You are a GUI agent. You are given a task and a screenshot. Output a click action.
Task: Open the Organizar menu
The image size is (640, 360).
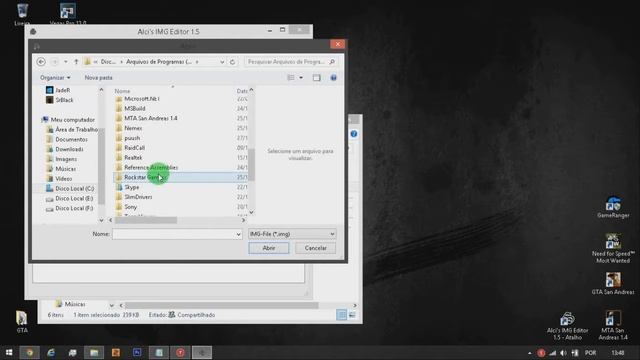pos(55,78)
